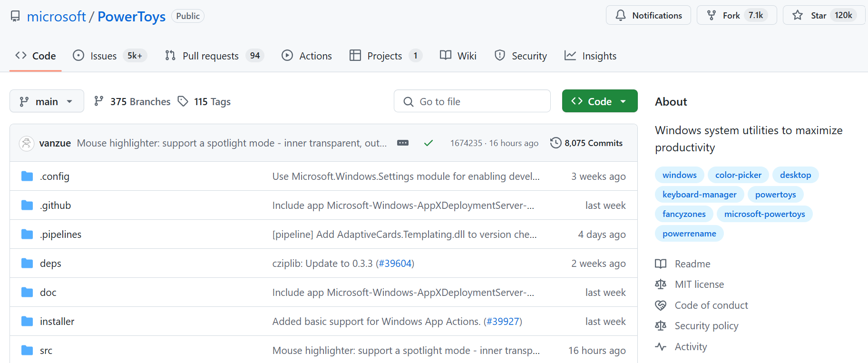The image size is (868, 363).
Task: Select the microsoft-powertoys topic tag
Action: point(764,214)
